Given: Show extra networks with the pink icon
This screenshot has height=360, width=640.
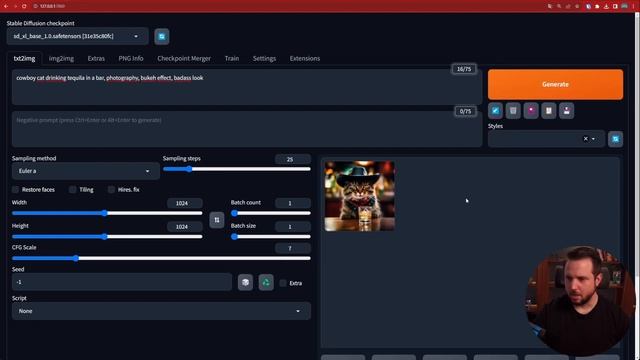Looking at the screenshot, I should coord(531,111).
